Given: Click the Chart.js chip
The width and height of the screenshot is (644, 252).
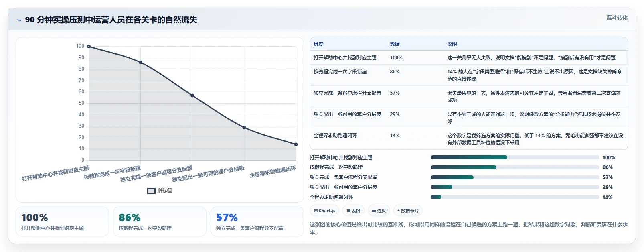Looking at the screenshot, I should 324,211.
